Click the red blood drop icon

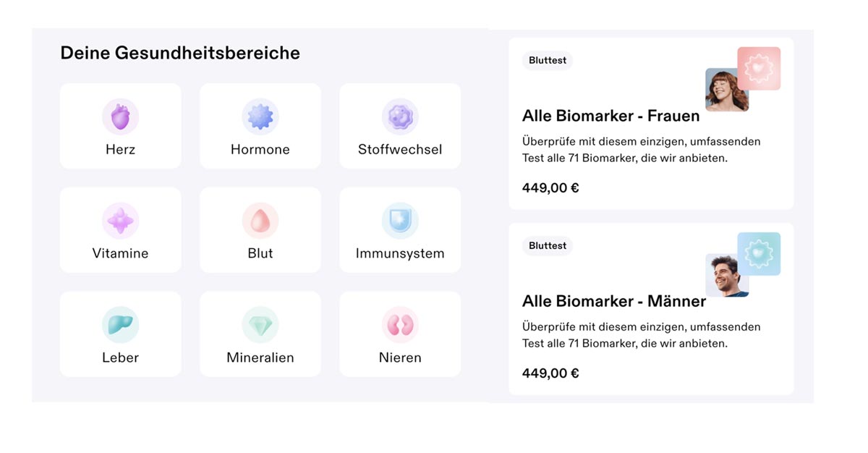(x=260, y=221)
